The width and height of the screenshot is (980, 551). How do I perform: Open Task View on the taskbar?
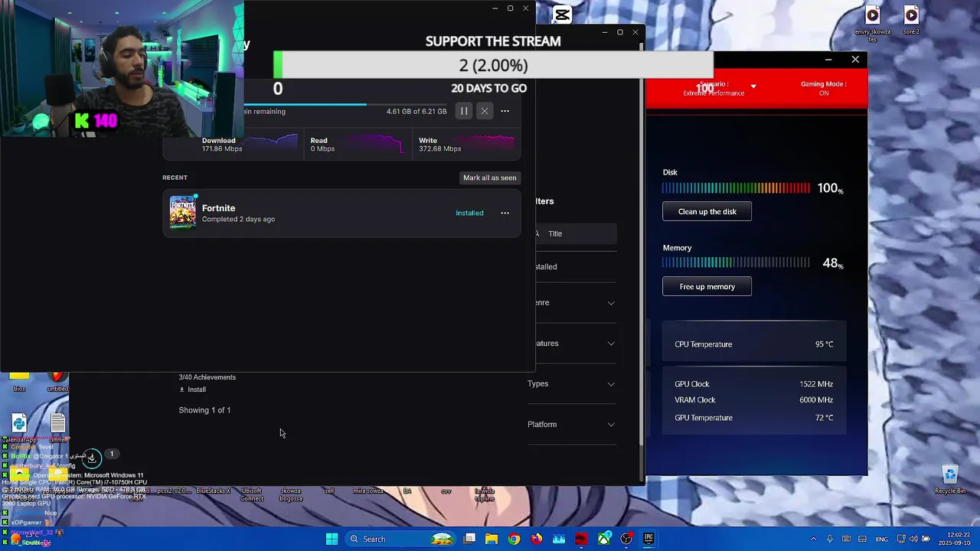[469, 539]
